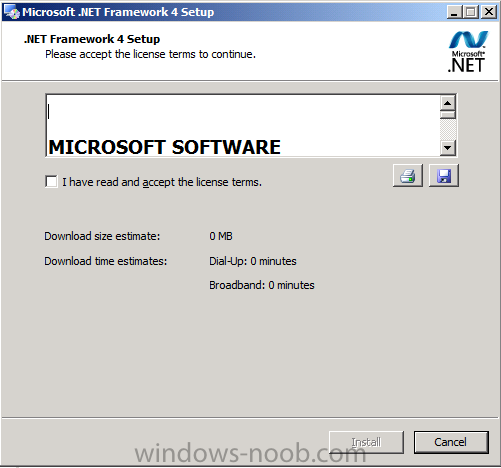Image resolution: width=501 pixels, height=468 pixels.
Task: Click the 'Broadband: 0 minutes' estimate
Action: click(x=262, y=285)
